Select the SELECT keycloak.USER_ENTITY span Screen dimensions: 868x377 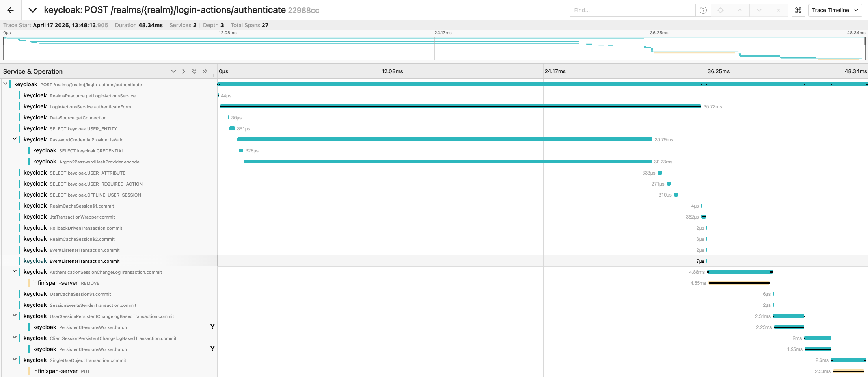pyautogui.click(x=83, y=129)
